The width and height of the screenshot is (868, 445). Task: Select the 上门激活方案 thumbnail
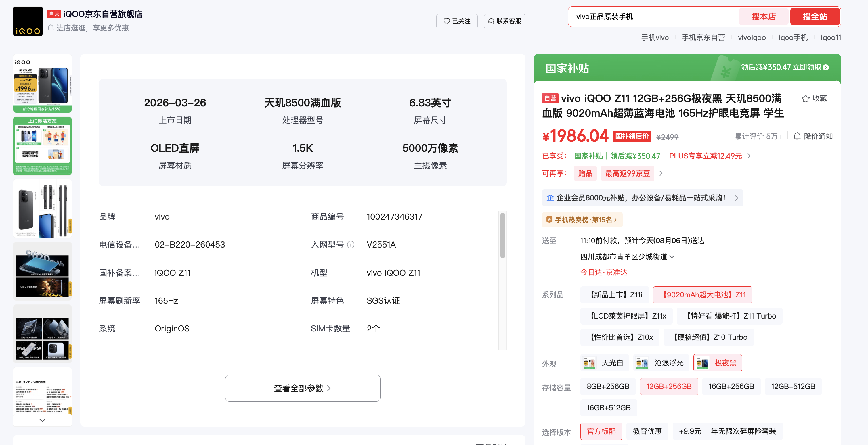pos(43,146)
